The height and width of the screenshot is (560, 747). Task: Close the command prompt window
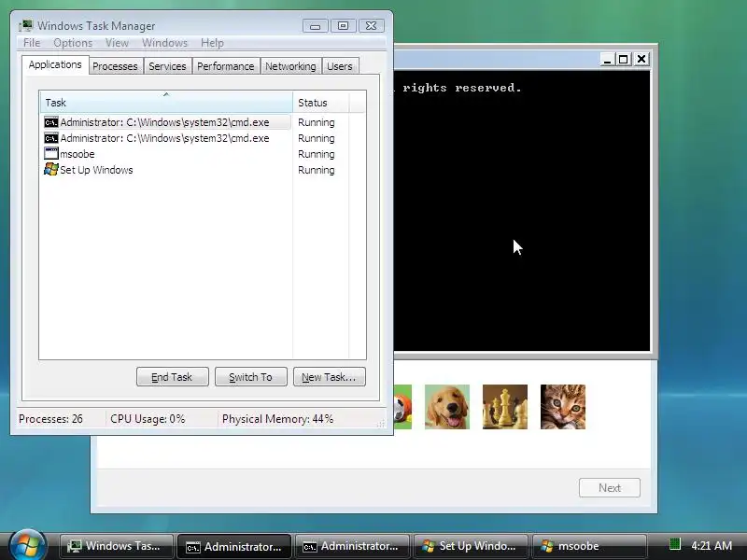click(x=641, y=59)
